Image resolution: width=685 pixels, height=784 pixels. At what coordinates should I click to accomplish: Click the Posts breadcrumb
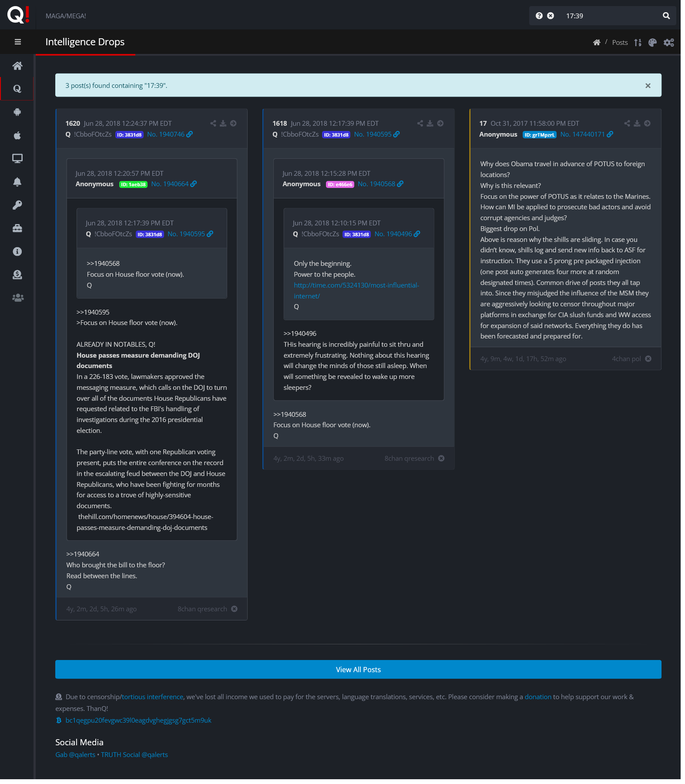coord(620,43)
